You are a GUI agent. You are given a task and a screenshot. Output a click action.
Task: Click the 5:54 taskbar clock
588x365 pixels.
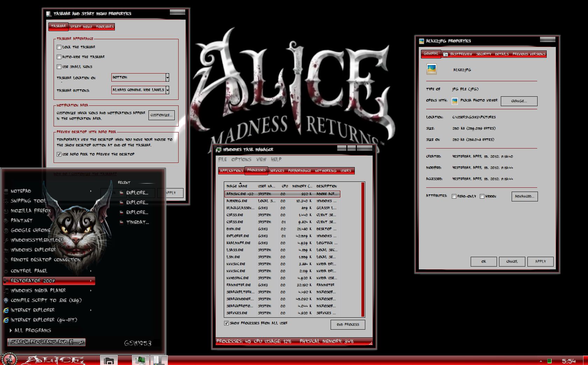569,361
